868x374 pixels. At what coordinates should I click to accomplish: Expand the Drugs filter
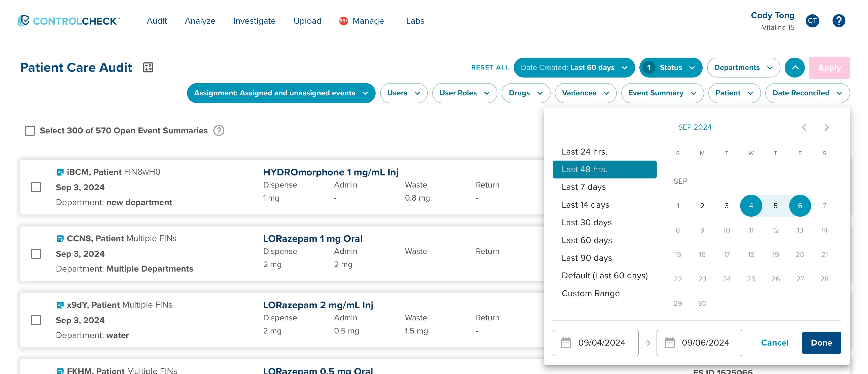pos(526,93)
